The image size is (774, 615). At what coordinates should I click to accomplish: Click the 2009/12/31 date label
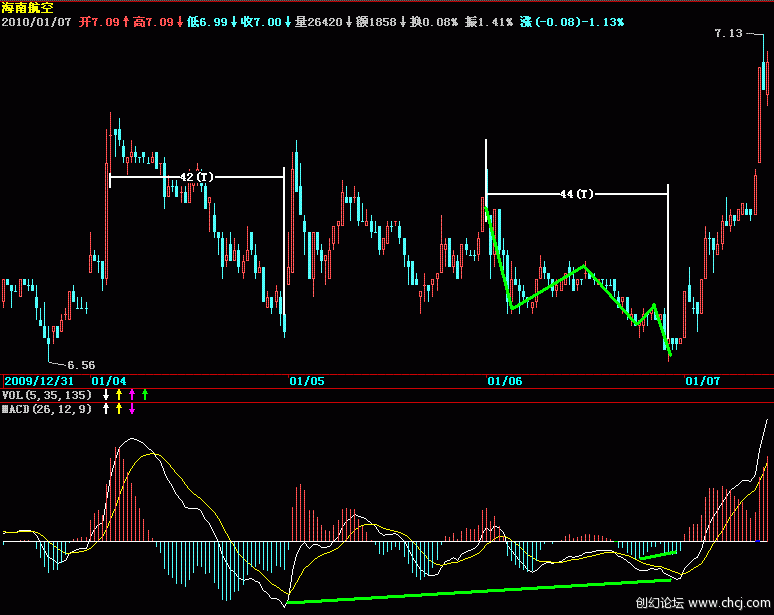click(x=38, y=381)
